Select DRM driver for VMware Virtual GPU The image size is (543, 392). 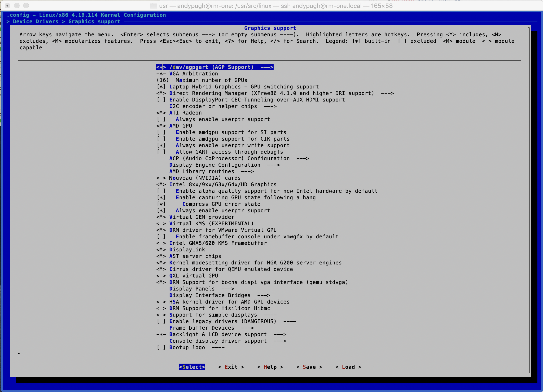coord(216,230)
